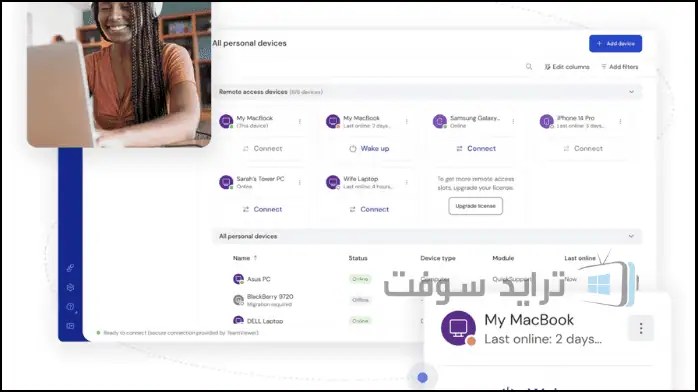Open the three-dot menu for iPhone 14 Pro
The width and height of the screenshot is (698, 392).
point(620,121)
